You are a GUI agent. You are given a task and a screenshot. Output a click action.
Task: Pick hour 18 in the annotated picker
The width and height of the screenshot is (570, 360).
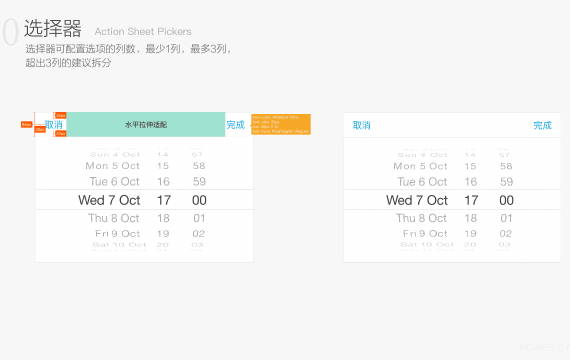(163, 218)
